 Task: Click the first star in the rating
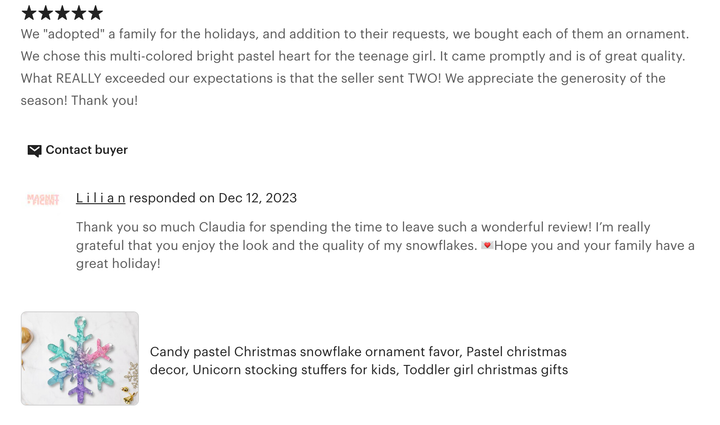coord(28,13)
